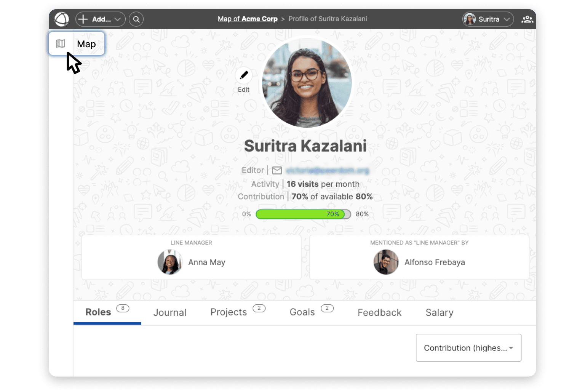
Task: Open the people group icon
Action: tap(527, 19)
